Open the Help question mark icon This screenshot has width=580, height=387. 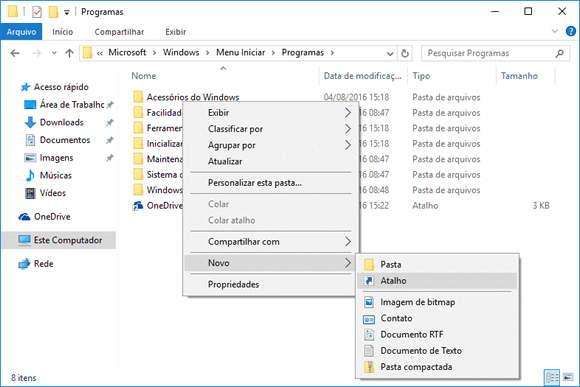pos(570,31)
